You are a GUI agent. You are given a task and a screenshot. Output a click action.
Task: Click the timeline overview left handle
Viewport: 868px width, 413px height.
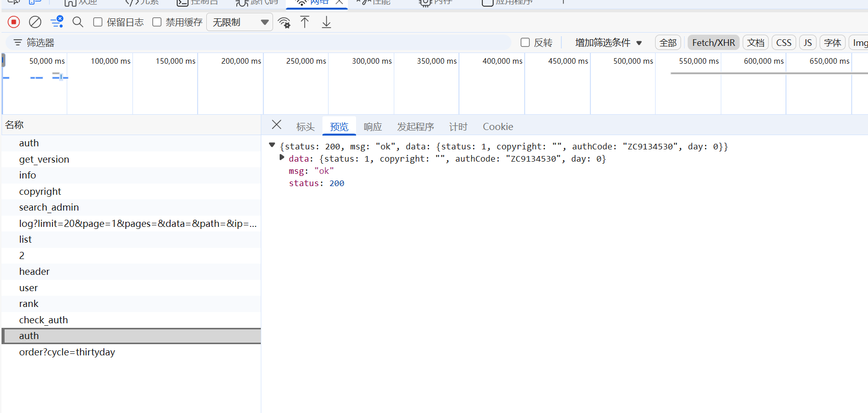(x=3, y=61)
